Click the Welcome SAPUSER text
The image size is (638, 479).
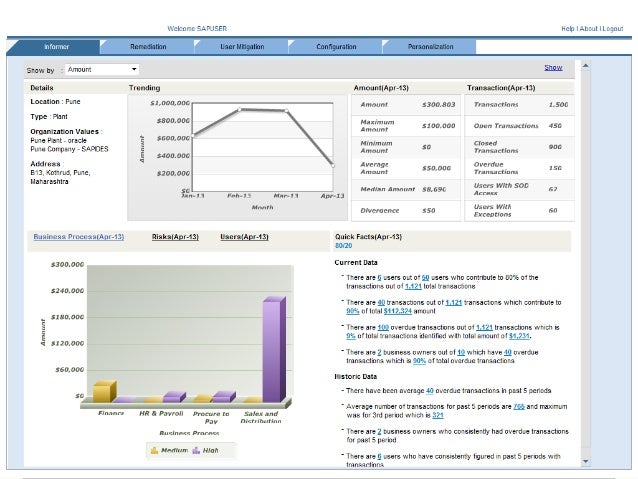[x=197, y=28]
